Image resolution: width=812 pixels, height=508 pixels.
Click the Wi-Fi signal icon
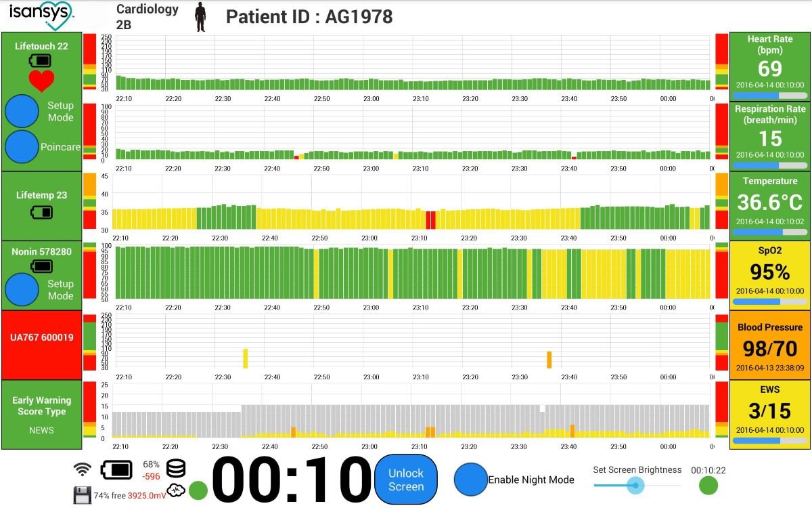(x=83, y=469)
